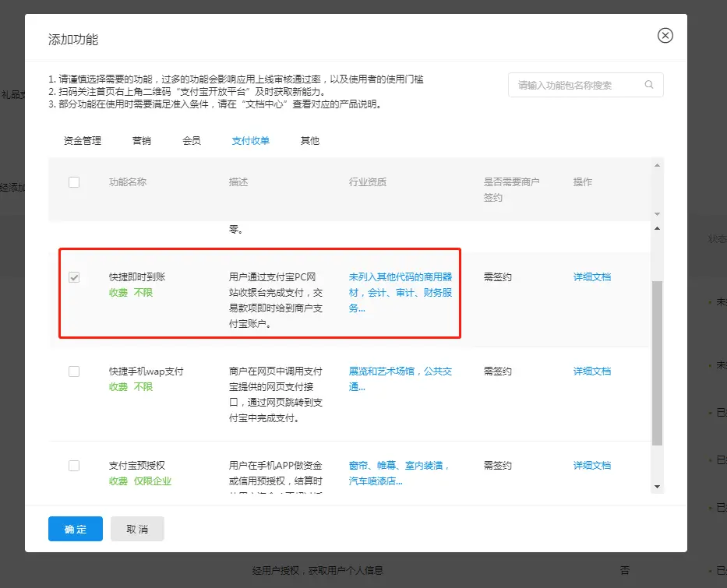Image resolution: width=727 pixels, height=588 pixels.
Task: Check the 支付宝预授权 checkbox
Action: [74, 466]
